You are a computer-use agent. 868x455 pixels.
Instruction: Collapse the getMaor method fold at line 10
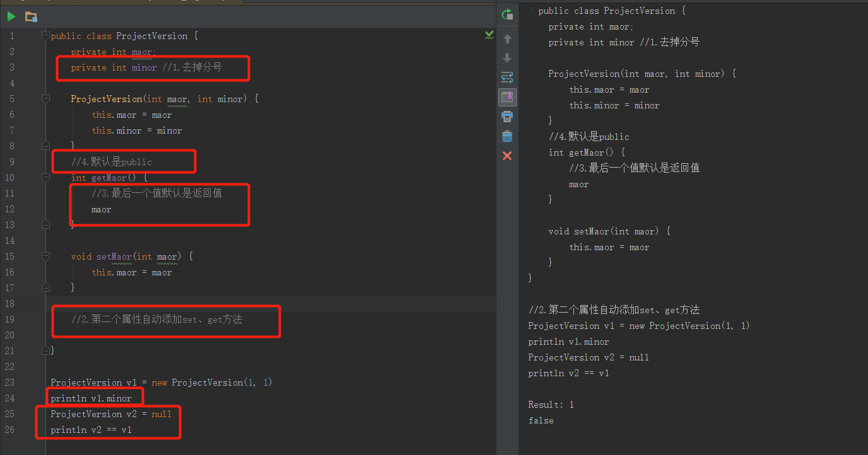coord(45,178)
